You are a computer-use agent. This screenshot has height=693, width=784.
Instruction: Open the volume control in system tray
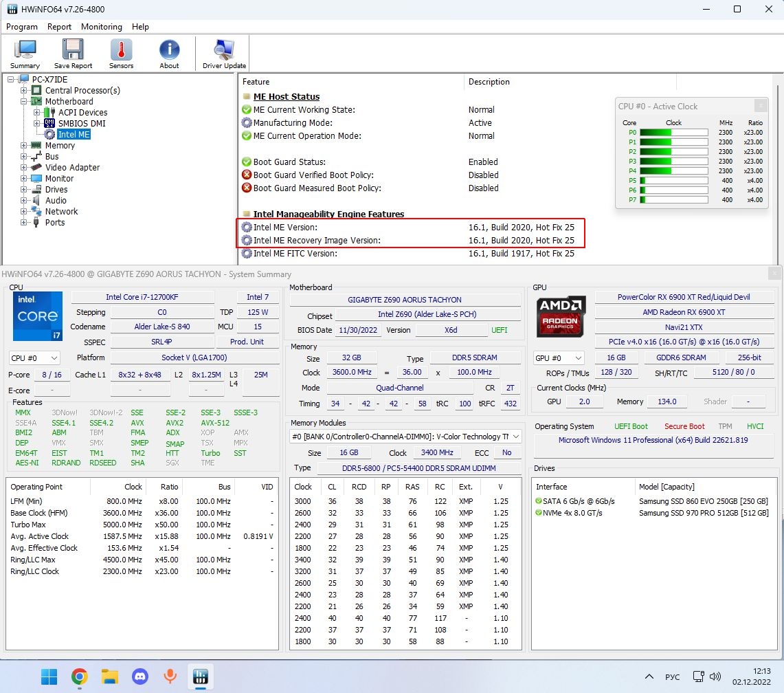715,676
